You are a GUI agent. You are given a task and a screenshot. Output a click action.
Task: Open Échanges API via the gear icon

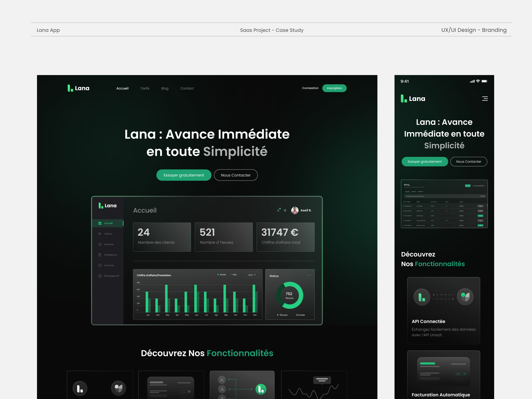[100, 276]
